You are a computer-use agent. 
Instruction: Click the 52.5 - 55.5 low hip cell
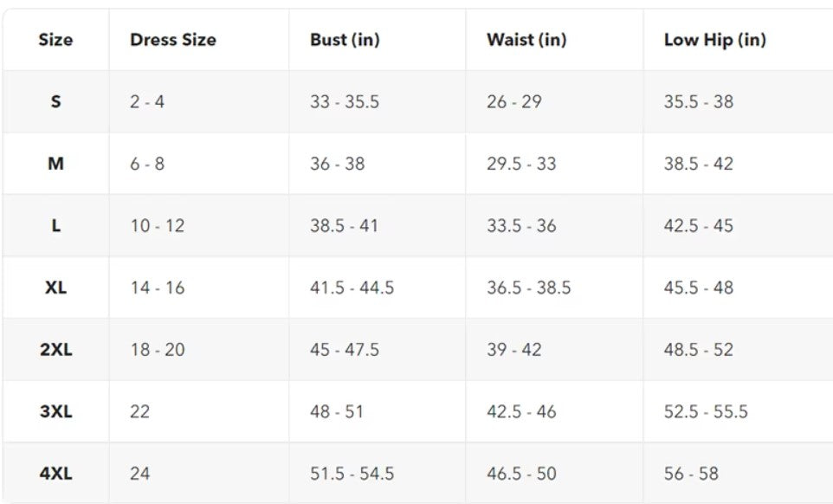pos(706,411)
